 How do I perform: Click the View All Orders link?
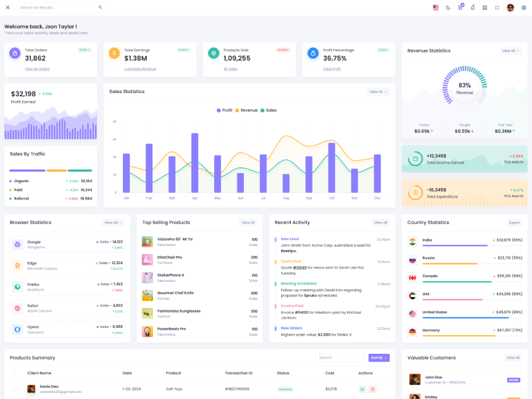point(37,69)
